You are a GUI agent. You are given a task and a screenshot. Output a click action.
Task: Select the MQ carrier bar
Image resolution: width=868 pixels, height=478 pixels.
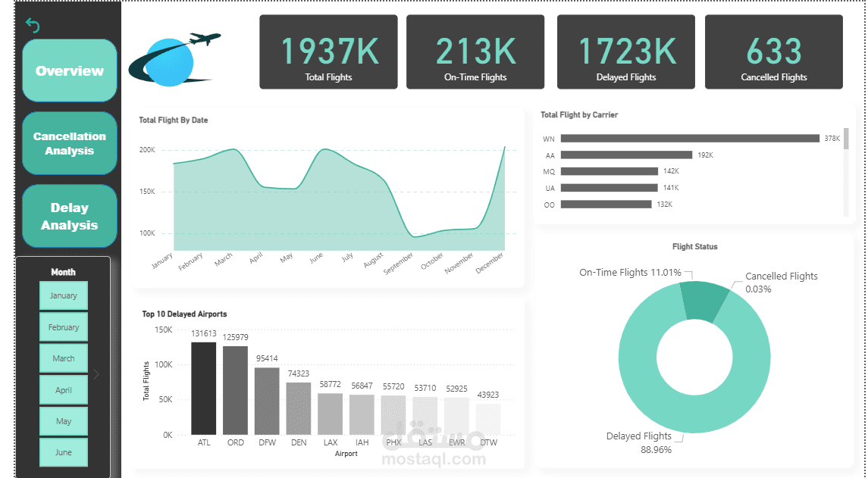click(x=609, y=171)
